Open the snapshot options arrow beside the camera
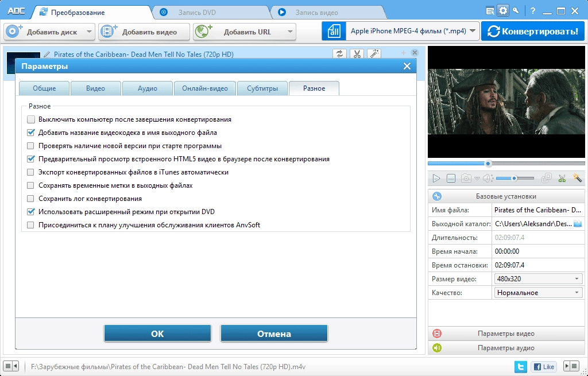This screenshot has height=376, width=588. [477, 179]
